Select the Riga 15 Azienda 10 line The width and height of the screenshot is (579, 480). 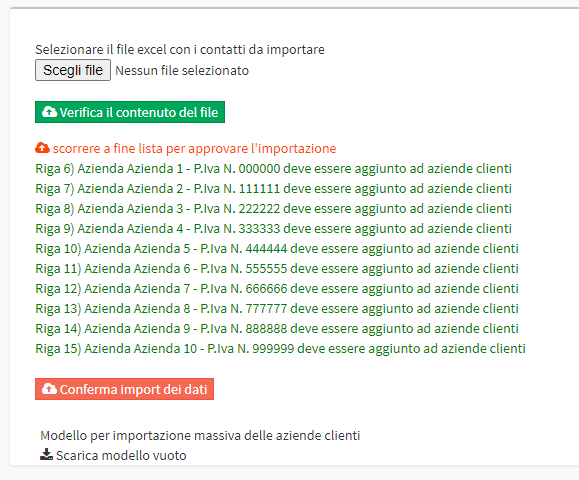point(280,349)
